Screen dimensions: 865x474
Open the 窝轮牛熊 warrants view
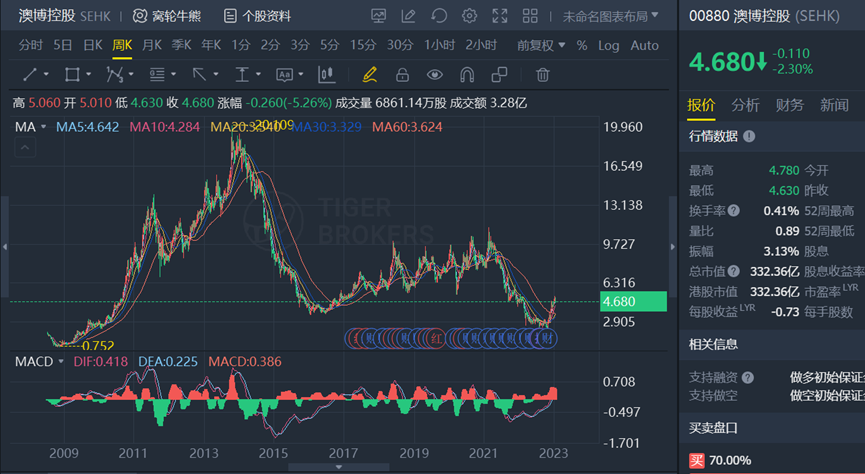167,16
